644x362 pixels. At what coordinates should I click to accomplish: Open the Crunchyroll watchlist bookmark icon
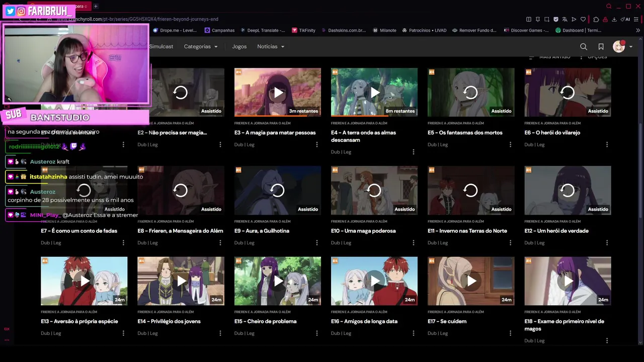pyautogui.click(x=601, y=47)
